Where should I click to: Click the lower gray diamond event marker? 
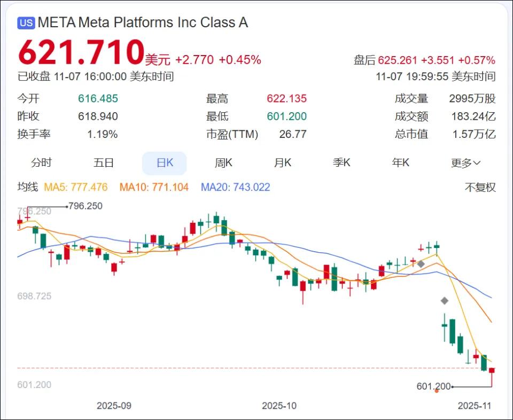pyautogui.click(x=444, y=301)
